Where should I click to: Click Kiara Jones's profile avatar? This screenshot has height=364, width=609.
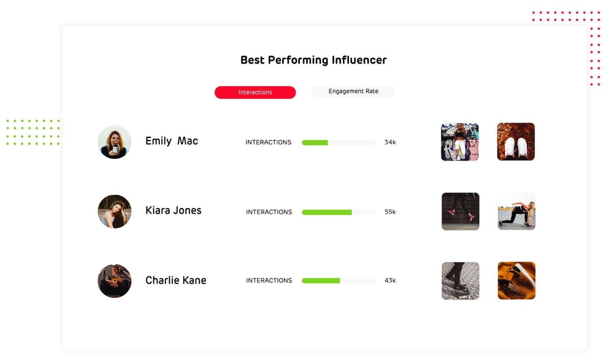coord(114,211)
